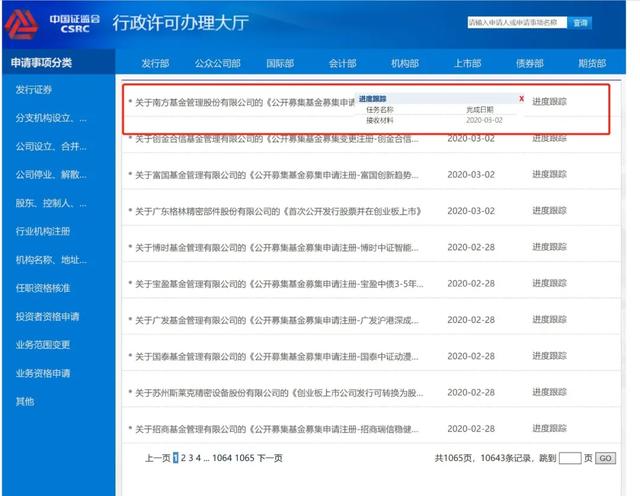640x496 pixels.
Task: Select the 机构部 tab
Action: tap(405, 63)
